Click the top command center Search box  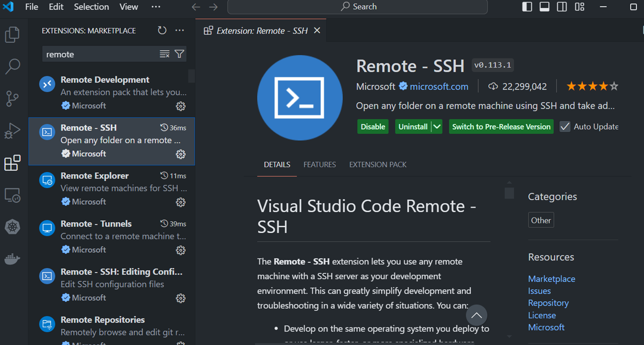point(357,7)
